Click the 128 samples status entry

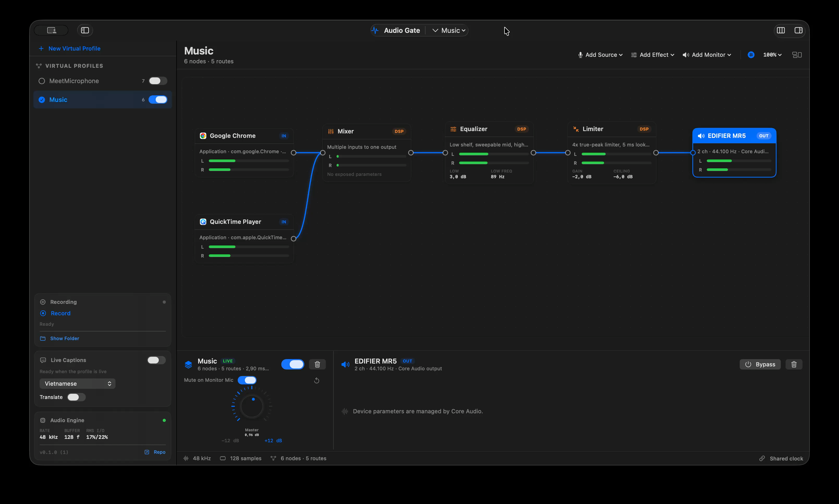coord(241,458)
